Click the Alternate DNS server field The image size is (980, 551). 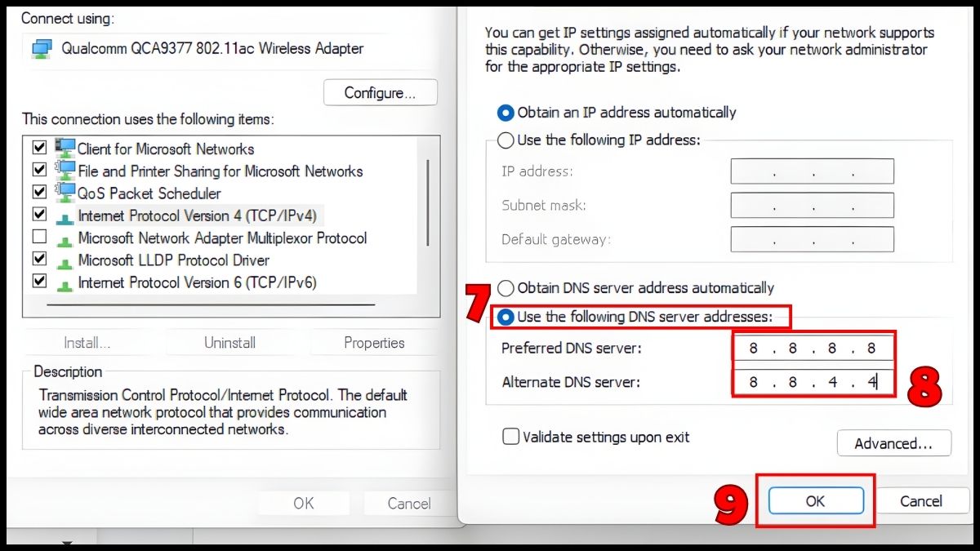813,382
